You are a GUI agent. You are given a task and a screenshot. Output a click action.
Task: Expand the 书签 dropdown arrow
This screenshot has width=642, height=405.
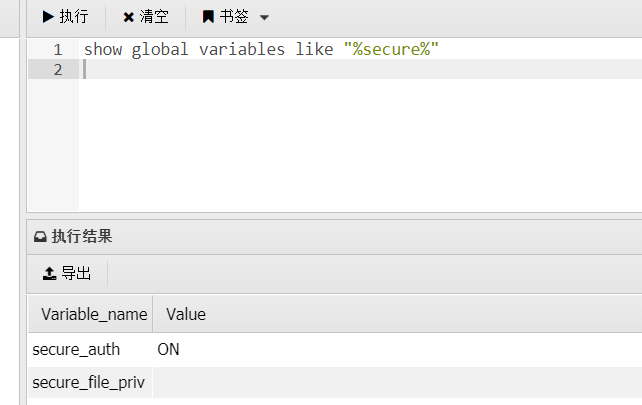[264, 18]
